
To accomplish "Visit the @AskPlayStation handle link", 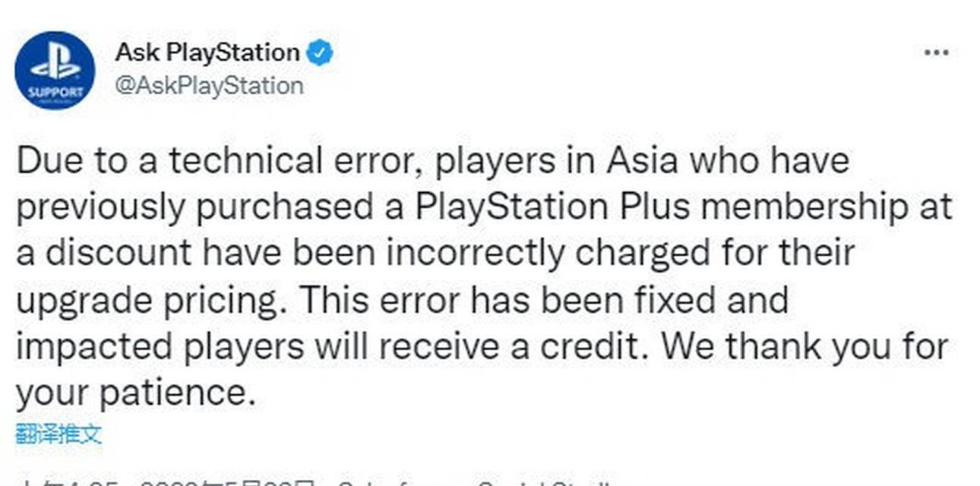I will pyautogui.click(x=209, y=86).
